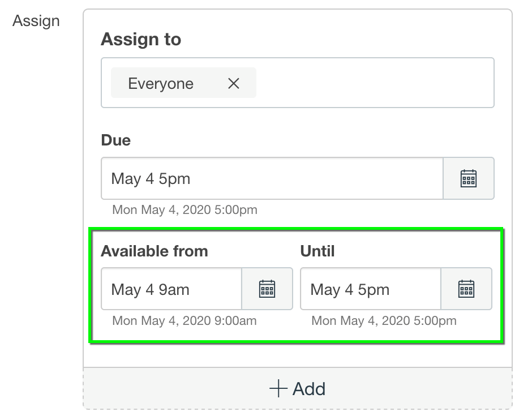Open the Until date calendar picker
Screen dimensions: 532x420
point(466,289)
